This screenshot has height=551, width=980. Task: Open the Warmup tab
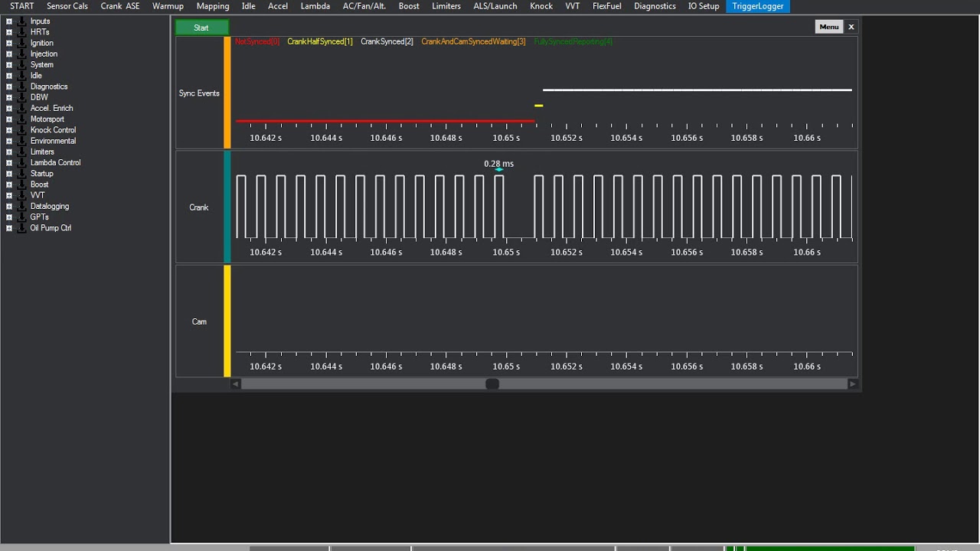(168, 6)
